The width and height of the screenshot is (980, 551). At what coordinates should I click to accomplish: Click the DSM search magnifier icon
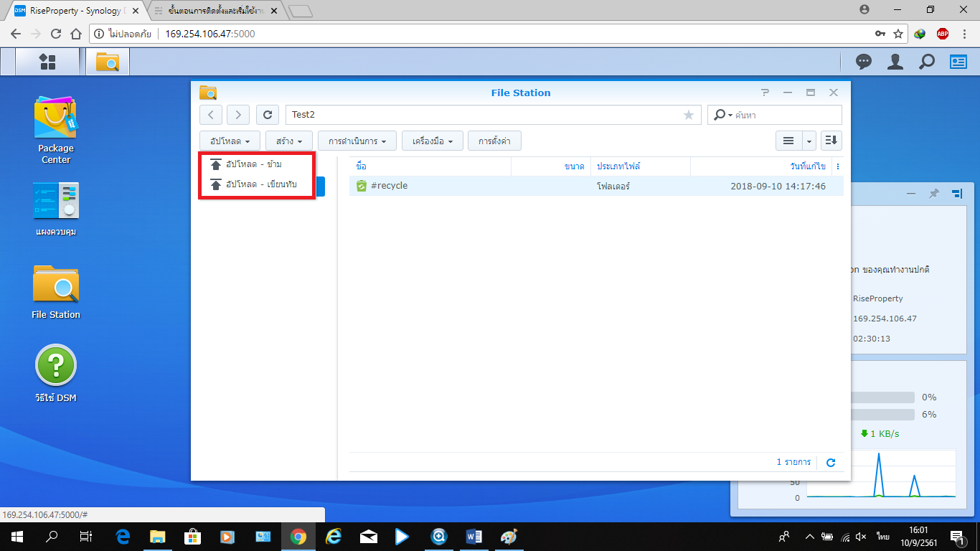pyautogui.click(x=927, y=62)
